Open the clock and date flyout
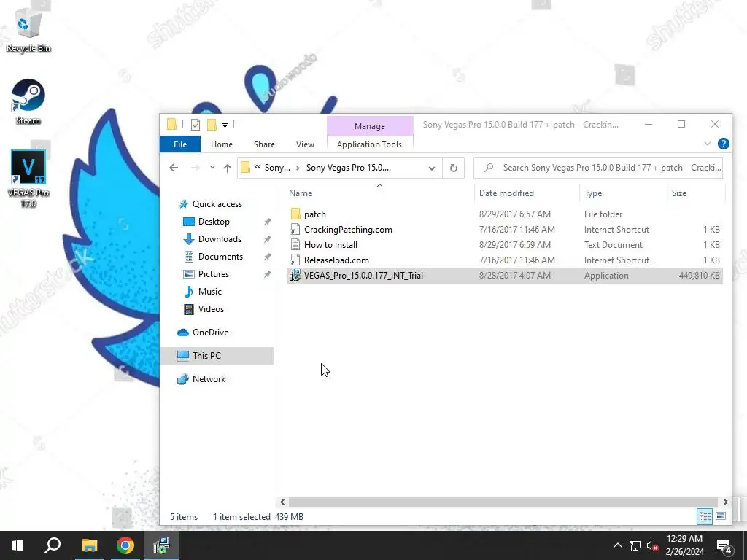Viewport: 747px width, 560px height. coord(684,545)
